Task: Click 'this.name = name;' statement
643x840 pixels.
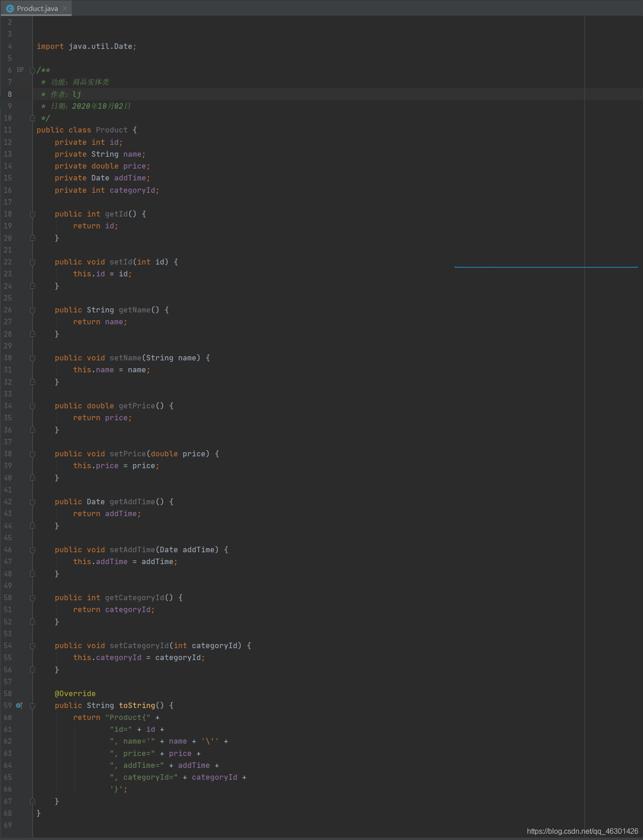Action: pyautogui.click(x=111, y=370)
